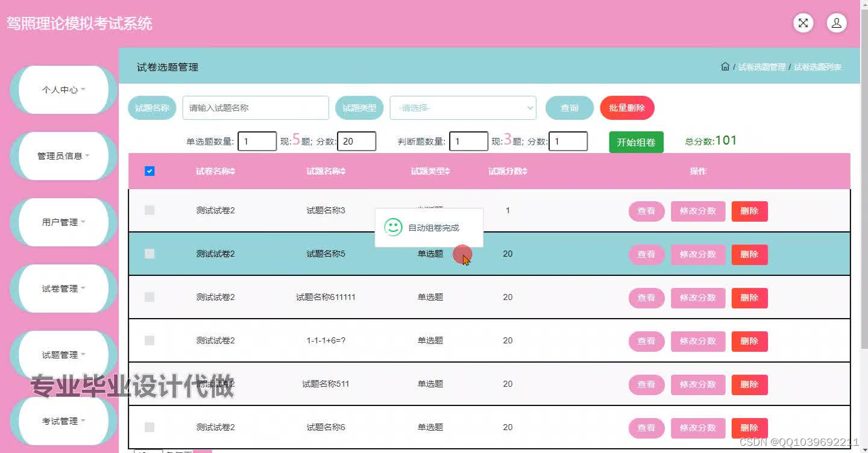Toggle the select-all checkbox in header
868x453 pixels.
149,171
